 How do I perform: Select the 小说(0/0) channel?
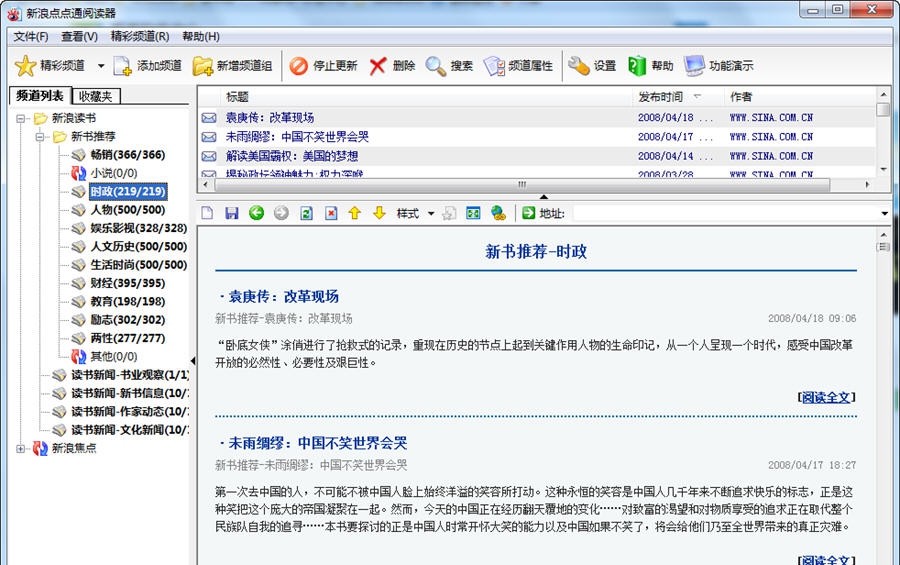114,173
